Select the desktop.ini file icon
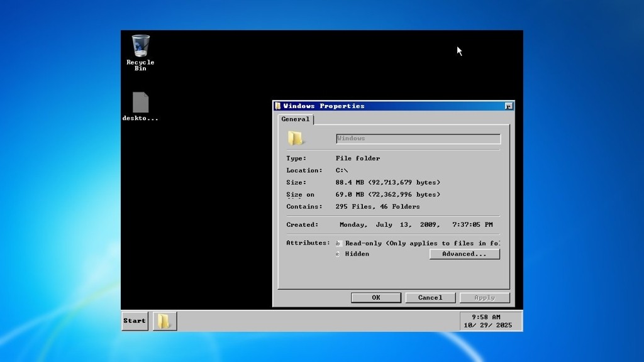644x362 pixels. (140, 103)
